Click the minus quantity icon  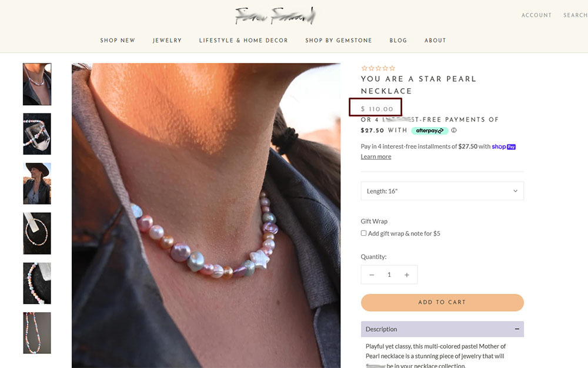pyautogui.click(x=372, y=275)
